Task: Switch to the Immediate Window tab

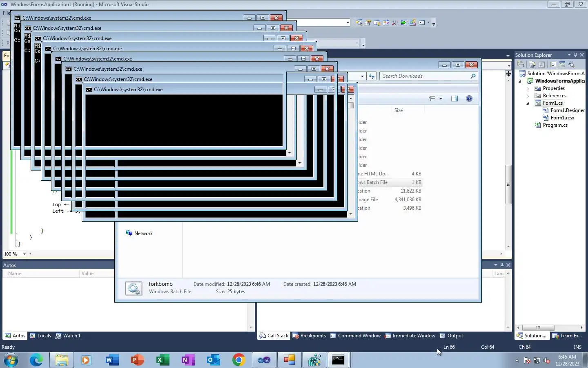Action: point(410,336)
